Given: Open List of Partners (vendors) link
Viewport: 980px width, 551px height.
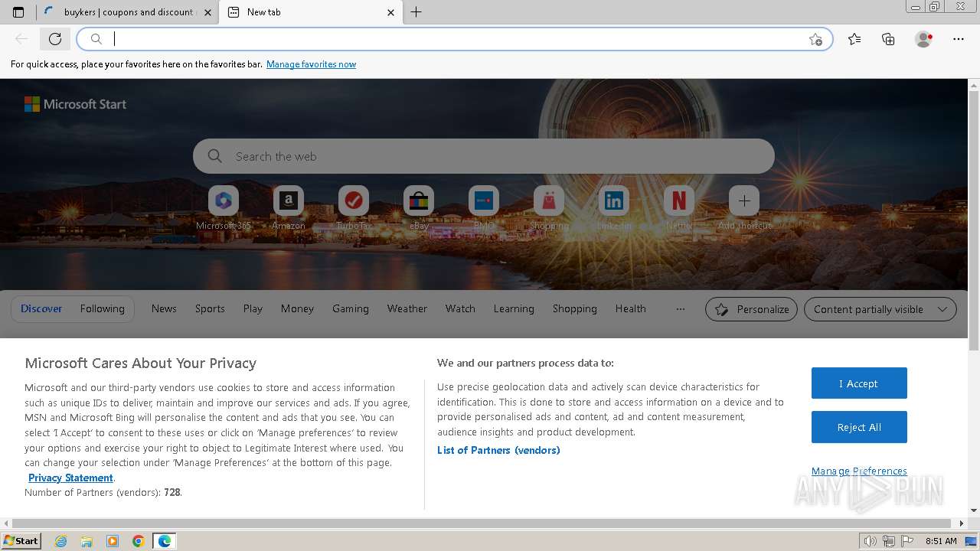Looking at the screenshot, I should 498,450.
